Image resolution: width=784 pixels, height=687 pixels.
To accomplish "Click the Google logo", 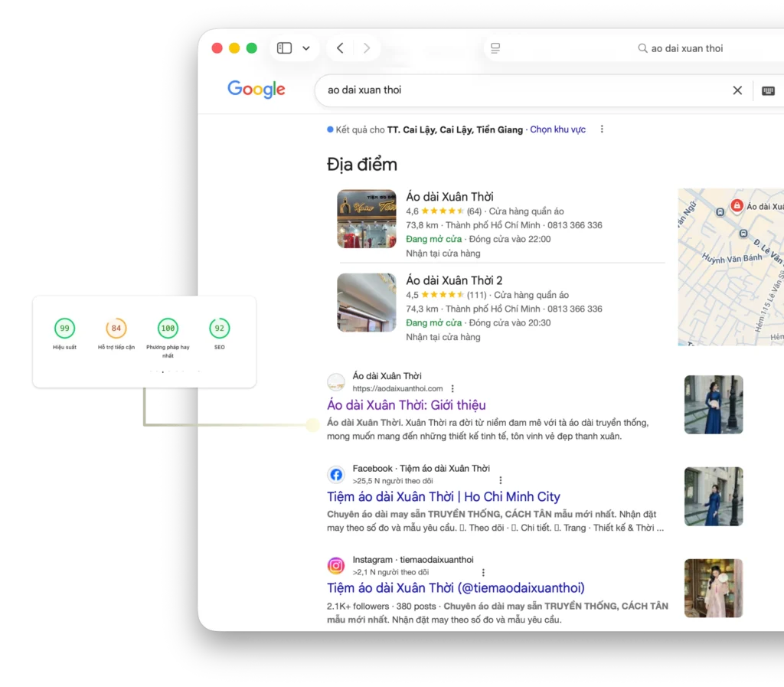I will [256, 90].
